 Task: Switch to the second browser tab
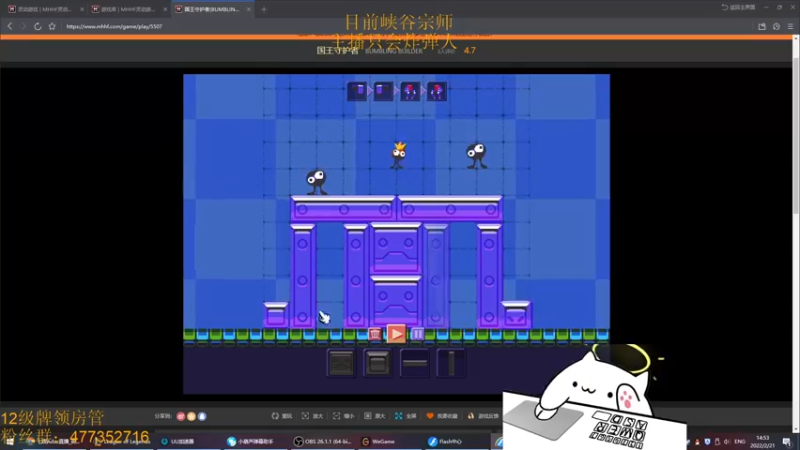coord(128,9)
